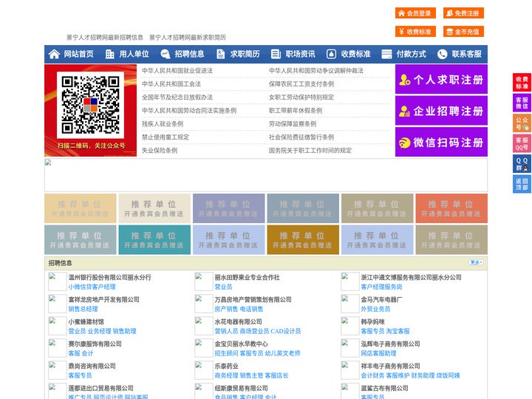Open 女职工劳动保护特别规定 link
Screen dimensions: 532x399
pyautogui.click(x=301, y=98)
